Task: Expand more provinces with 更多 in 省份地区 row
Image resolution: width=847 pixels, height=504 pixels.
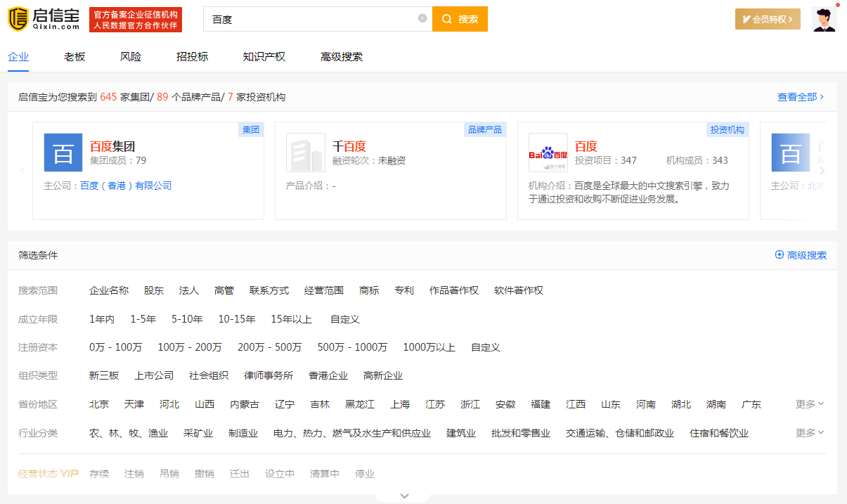Action: tap(810, 404)
